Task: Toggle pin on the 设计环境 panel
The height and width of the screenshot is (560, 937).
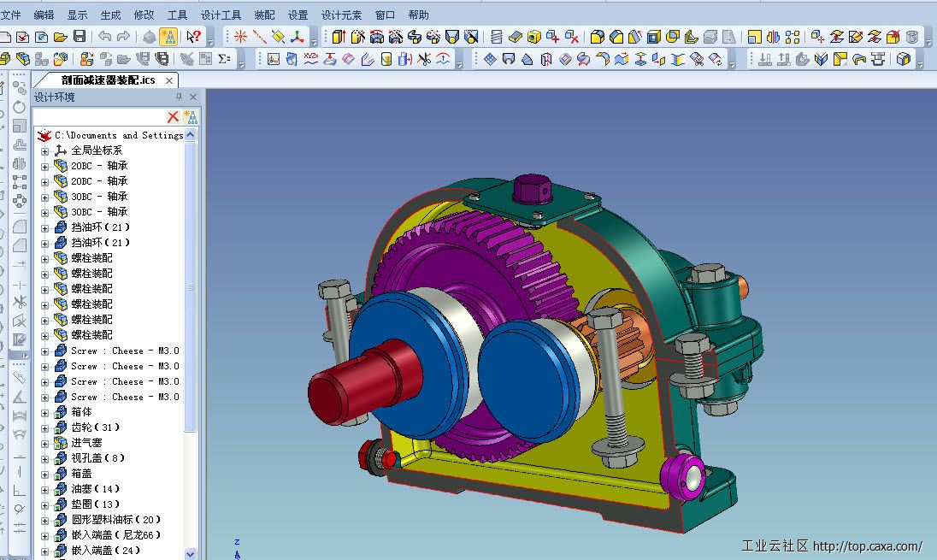Action: click(179, 97)
